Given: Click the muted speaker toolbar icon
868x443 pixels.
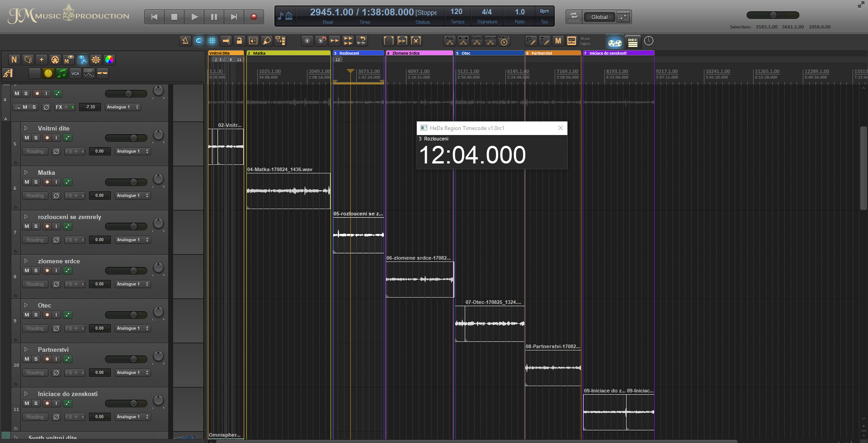Looking at the screenshot, I should coord(253,41).
